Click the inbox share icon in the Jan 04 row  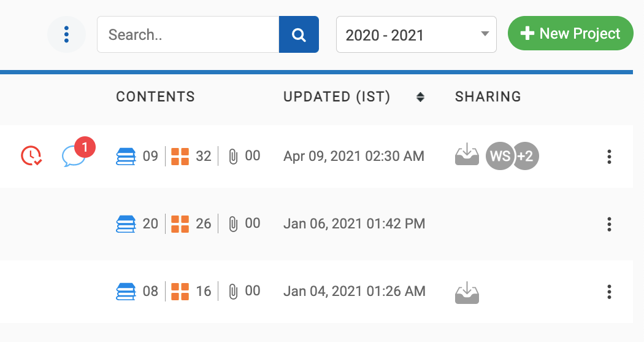[467, 292]
